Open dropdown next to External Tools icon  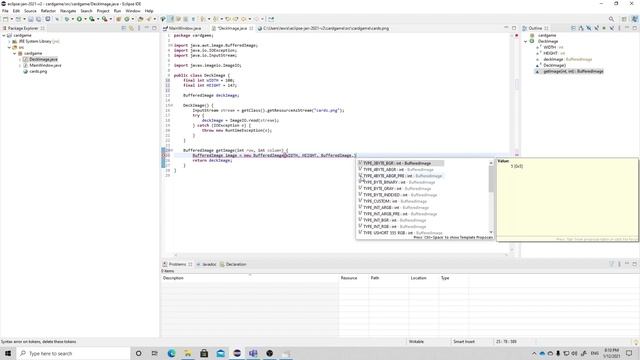point(111,19)
